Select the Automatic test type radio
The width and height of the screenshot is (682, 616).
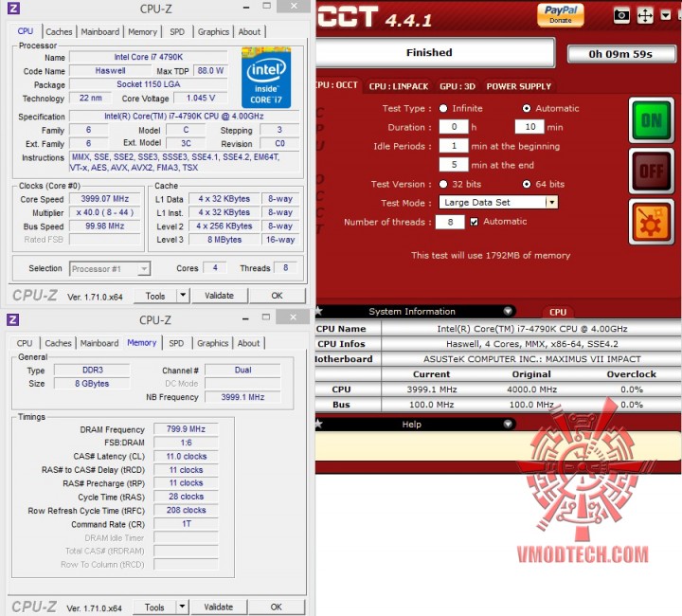[527, 108]
